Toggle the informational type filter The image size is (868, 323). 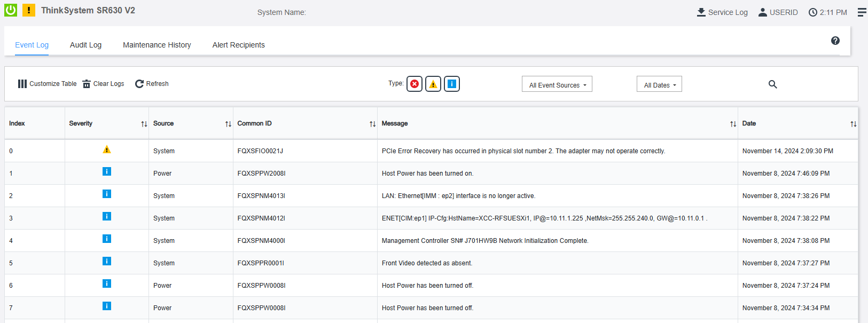click(452, 84)
